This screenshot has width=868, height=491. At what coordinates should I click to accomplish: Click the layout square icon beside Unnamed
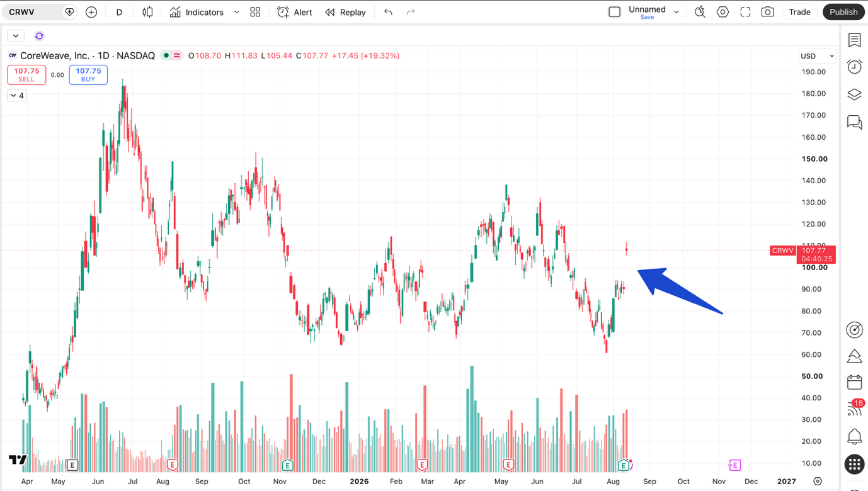click(x=615, y=12)
